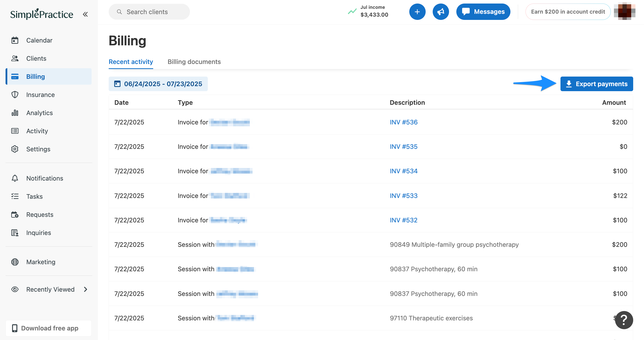Switch to Billing documents tab

pos(194,62)
